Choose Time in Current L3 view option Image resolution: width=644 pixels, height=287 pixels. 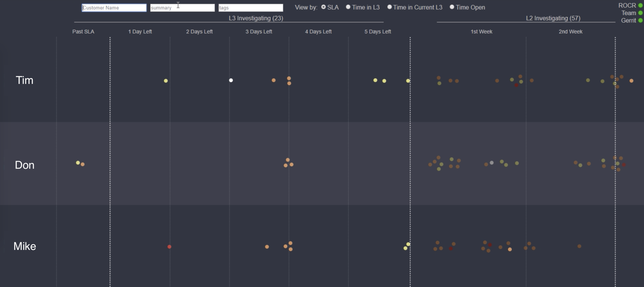(389, 7)
